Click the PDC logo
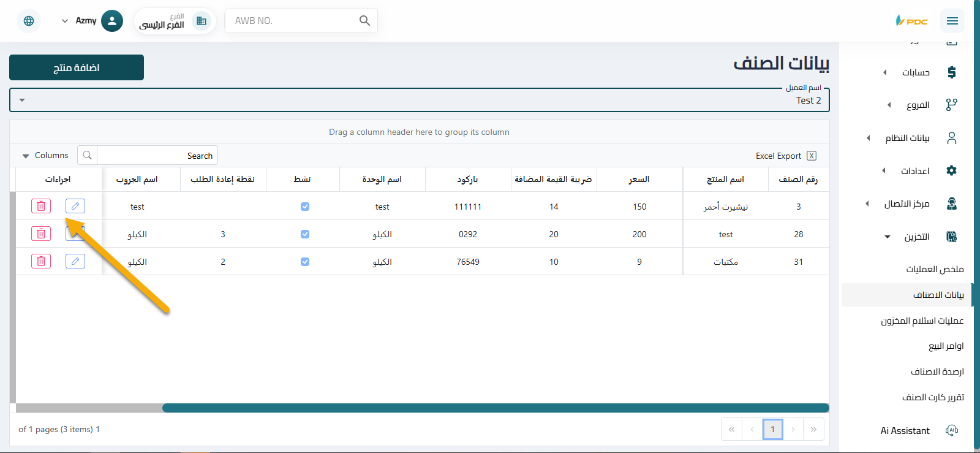Image resolution: width=980 pixels, height=453 pixels. click(912, 21)
